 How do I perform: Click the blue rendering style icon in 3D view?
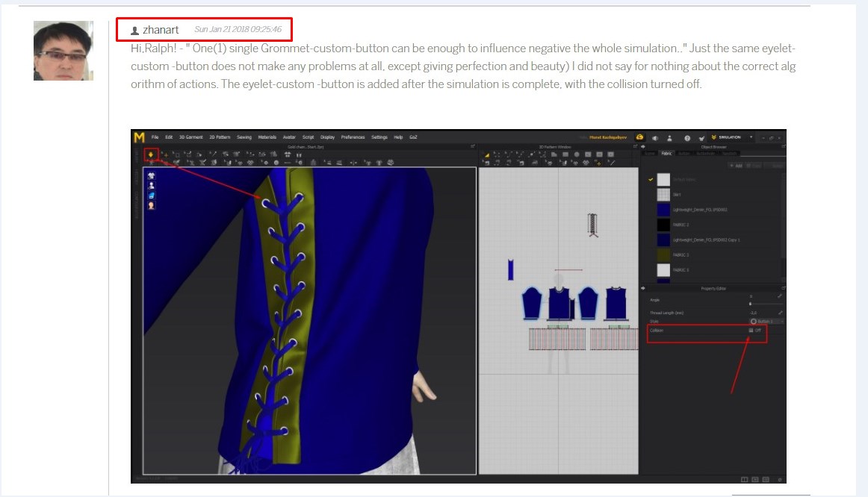pyautogui.click(x=151, y=196)
